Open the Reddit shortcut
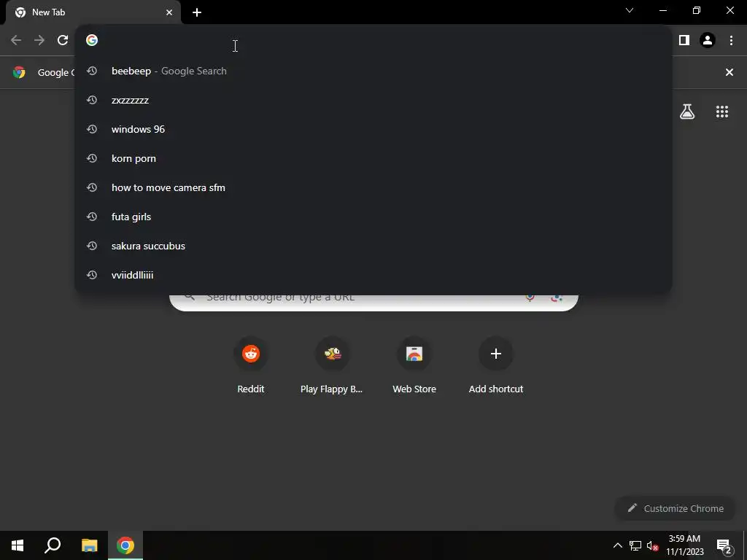 tap(251, 365)
